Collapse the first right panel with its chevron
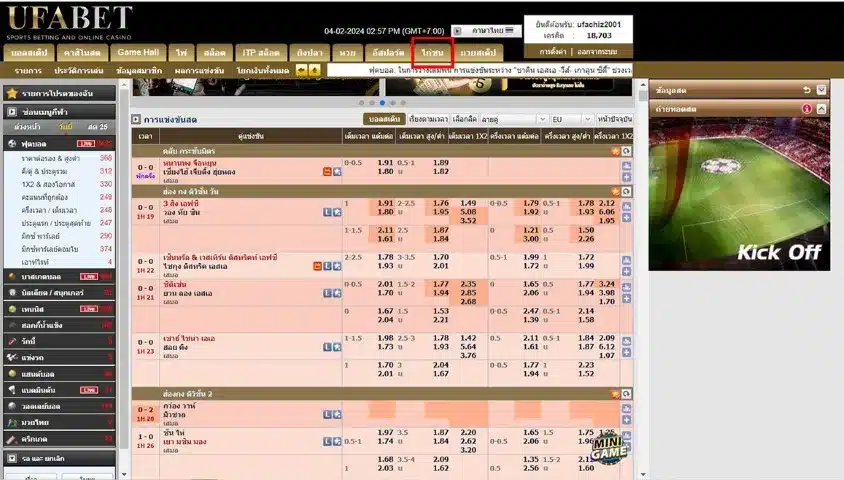Image resolution: width=844 pixels, height=480 pixels. click(x=821, y=90)
